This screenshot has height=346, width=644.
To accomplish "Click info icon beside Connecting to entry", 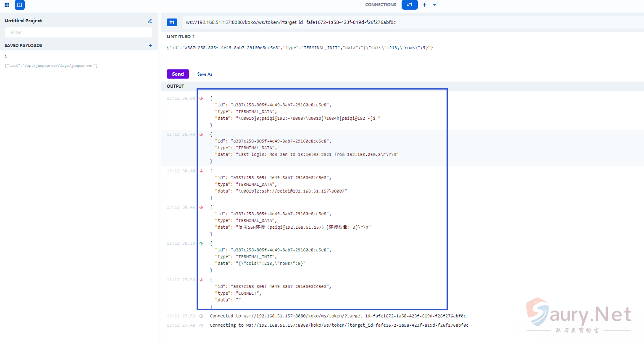I will 201,325.
